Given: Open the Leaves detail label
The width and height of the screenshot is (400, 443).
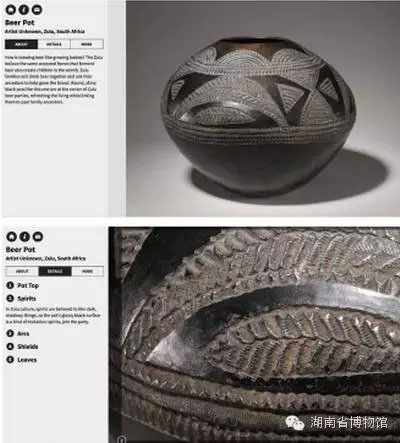Looking at the screenshot, I should click(27, 360).
